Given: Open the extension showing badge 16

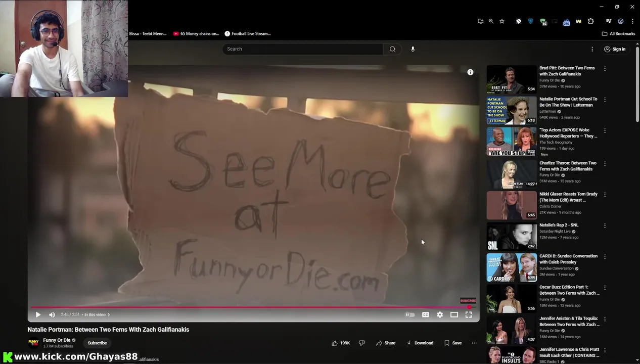Looking at the screenshot, I should click(x=543, y=22).
